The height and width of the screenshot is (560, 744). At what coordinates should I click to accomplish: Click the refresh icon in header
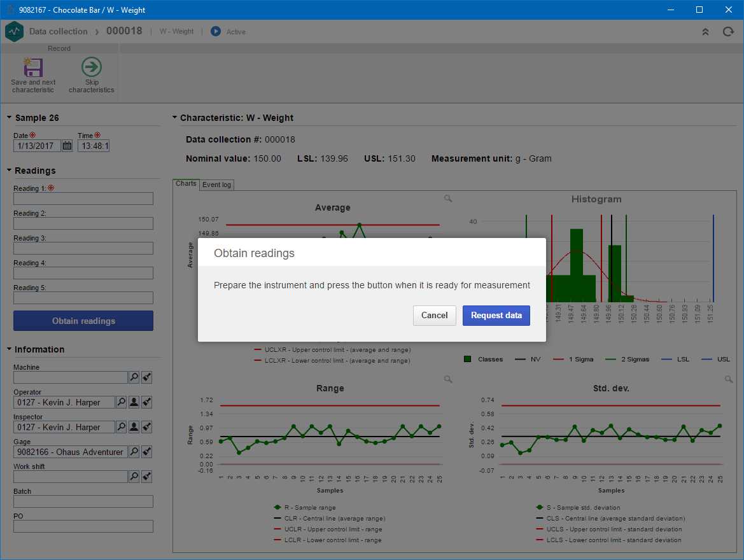coord(728,32)
